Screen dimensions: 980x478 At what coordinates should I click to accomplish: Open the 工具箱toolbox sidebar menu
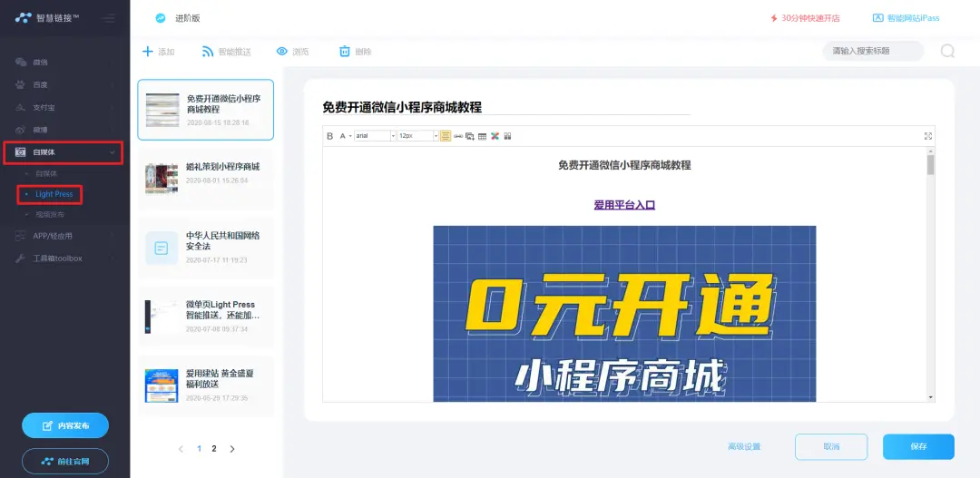(x=58, y=259)
